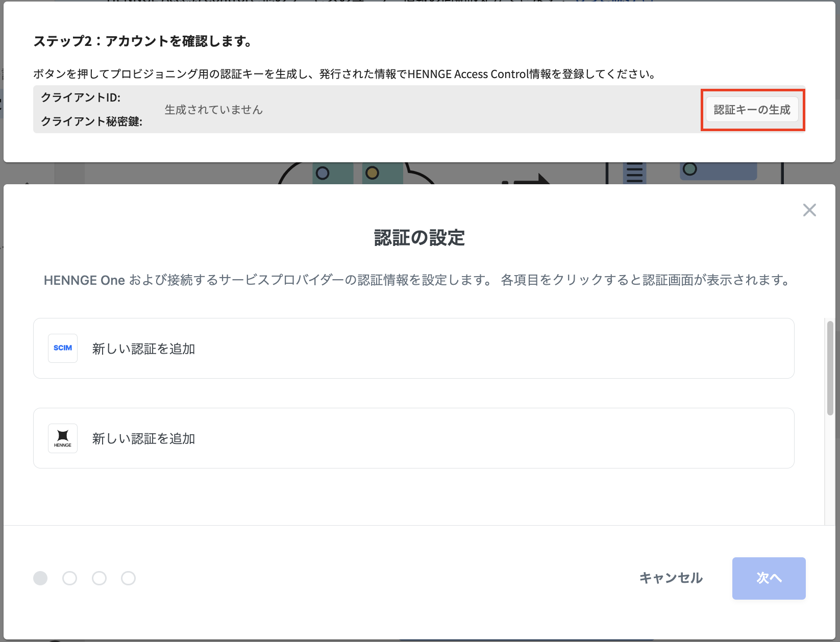The image size is (840, 642).
Task: Click the クライアント秘密鍵: label
Action: pyautogui.click(x=91, y=121)
